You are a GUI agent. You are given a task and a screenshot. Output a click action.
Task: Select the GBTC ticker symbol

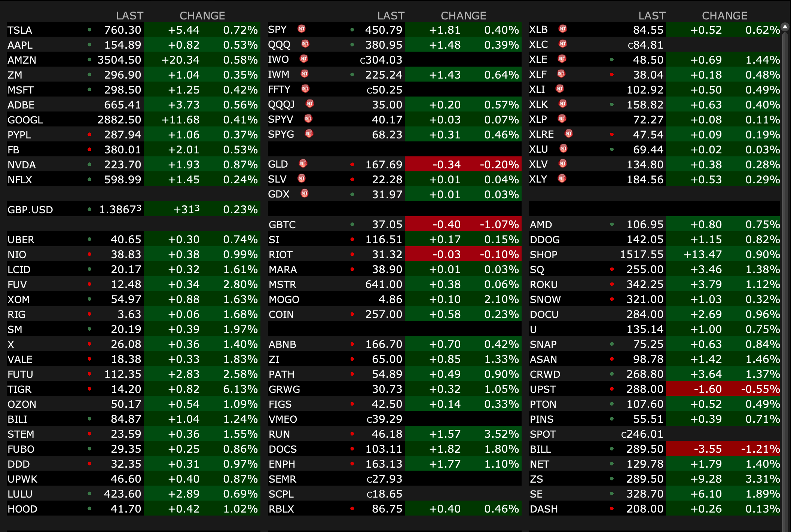coord(282,224)
